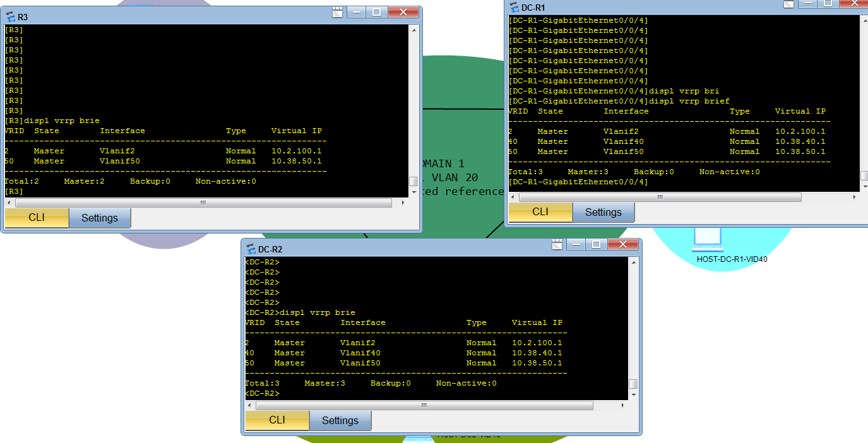Click 10.2.100.1 in the DC-R1 terminal

coord(800,131)
